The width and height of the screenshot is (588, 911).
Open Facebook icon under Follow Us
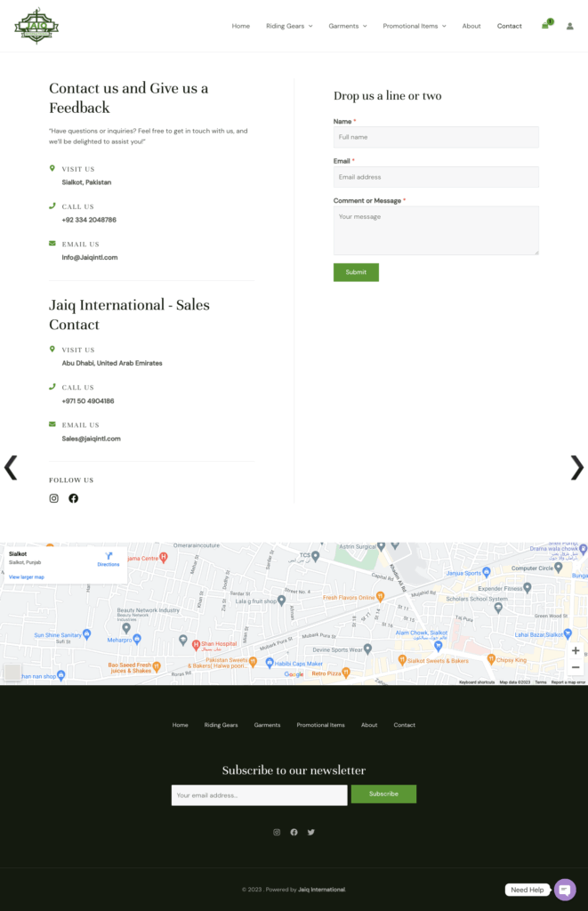(73, 498)
